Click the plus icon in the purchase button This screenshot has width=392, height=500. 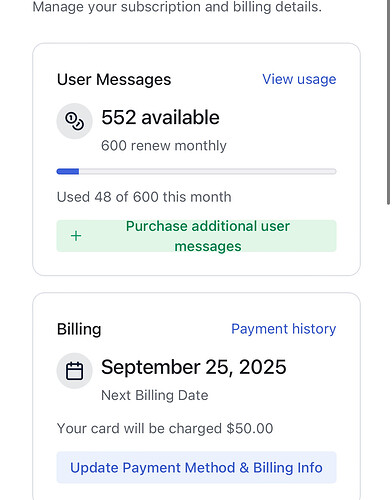pyautogui.click(x=76, y=236)
